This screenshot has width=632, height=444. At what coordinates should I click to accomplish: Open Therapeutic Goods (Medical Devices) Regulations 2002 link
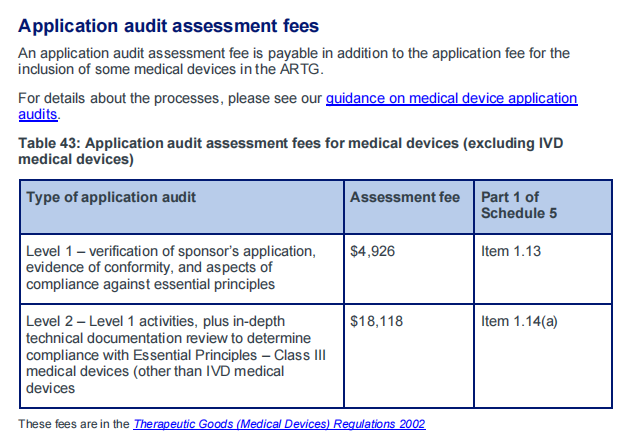pyautogui.click(x=279, y=424)
